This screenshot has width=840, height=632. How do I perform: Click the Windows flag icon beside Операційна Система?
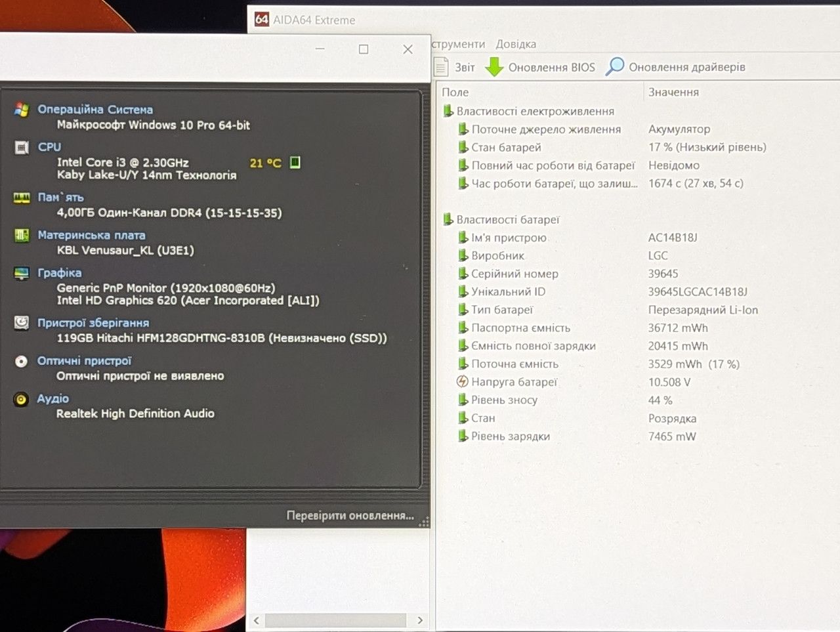pyautogui.click(x=22, y=110)
